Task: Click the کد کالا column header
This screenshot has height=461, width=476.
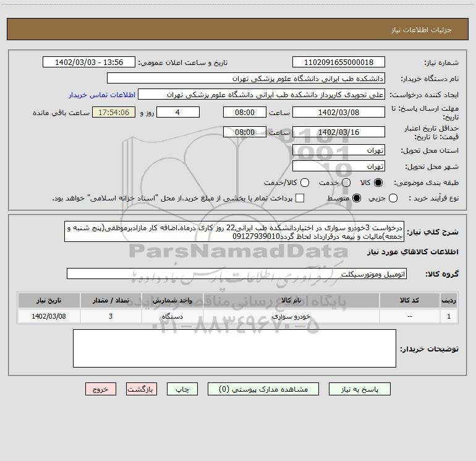Action: (409, 301)
